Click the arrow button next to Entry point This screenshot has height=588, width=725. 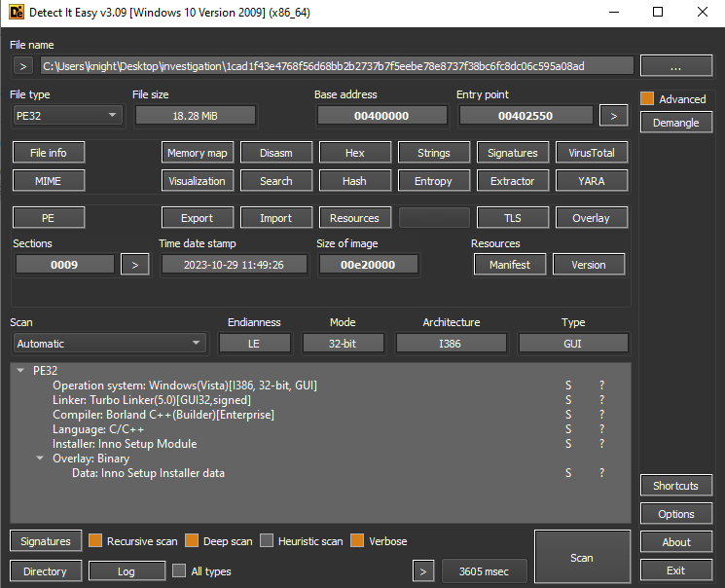coord(613,116)
